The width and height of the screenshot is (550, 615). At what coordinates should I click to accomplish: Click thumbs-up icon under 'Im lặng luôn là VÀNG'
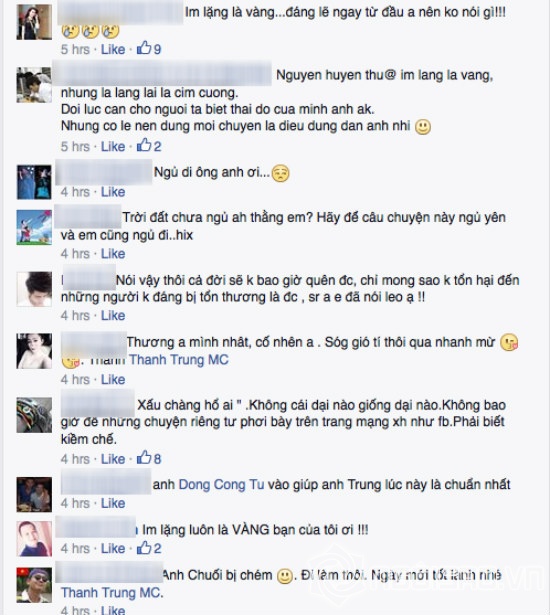click(144, 547)
